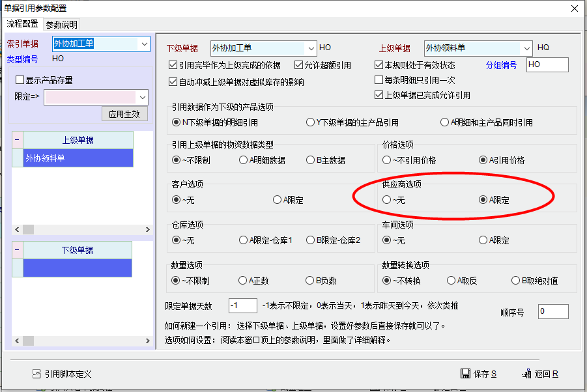Select 外协领料单 row in upper list
Image resolution: width=587 pixels, height=392 pixels.
(x=78, y=158)
